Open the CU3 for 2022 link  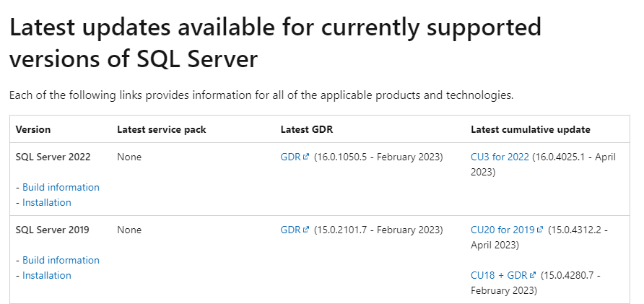[x=500, y=157]
